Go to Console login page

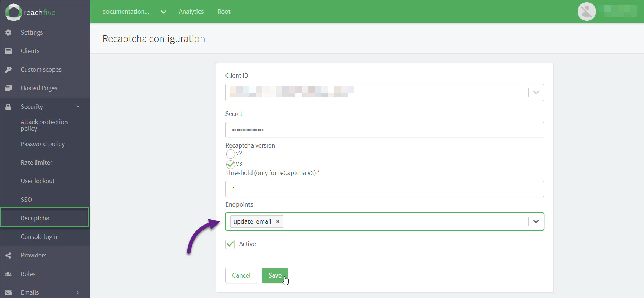(x=39, y=237)
